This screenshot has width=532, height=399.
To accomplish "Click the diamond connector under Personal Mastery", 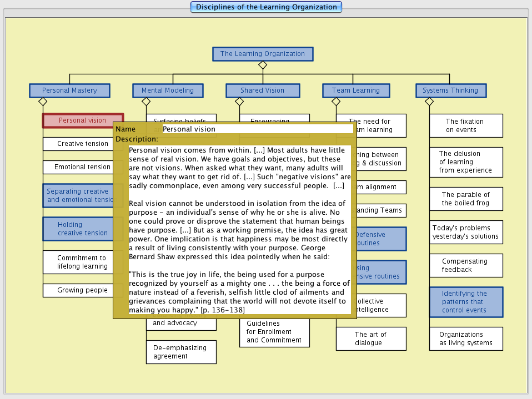I will [x=42, y=102].
